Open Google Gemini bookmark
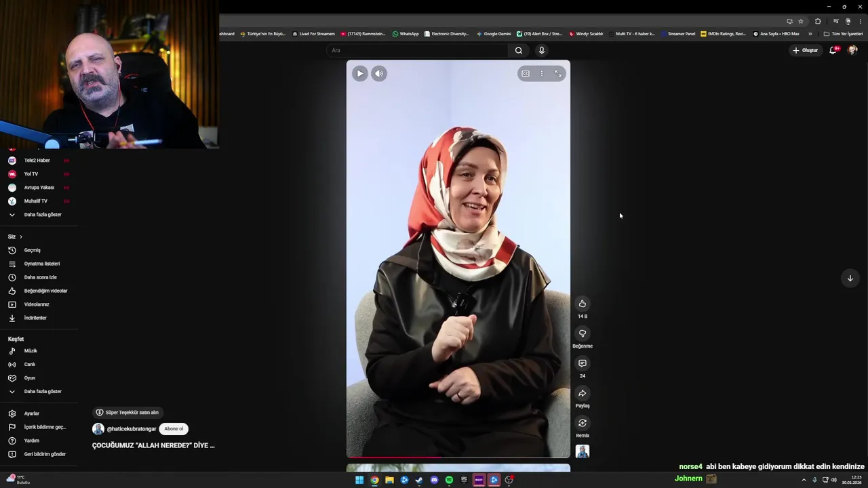The height and width of the screenshot is (488, 868). (x=494, y=34)
